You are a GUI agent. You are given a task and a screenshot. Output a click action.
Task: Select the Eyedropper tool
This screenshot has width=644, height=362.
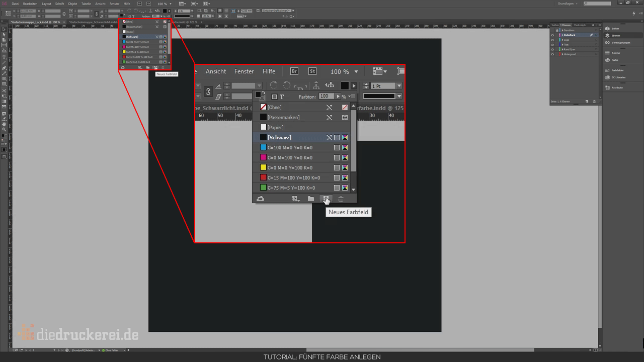(4, 119)
